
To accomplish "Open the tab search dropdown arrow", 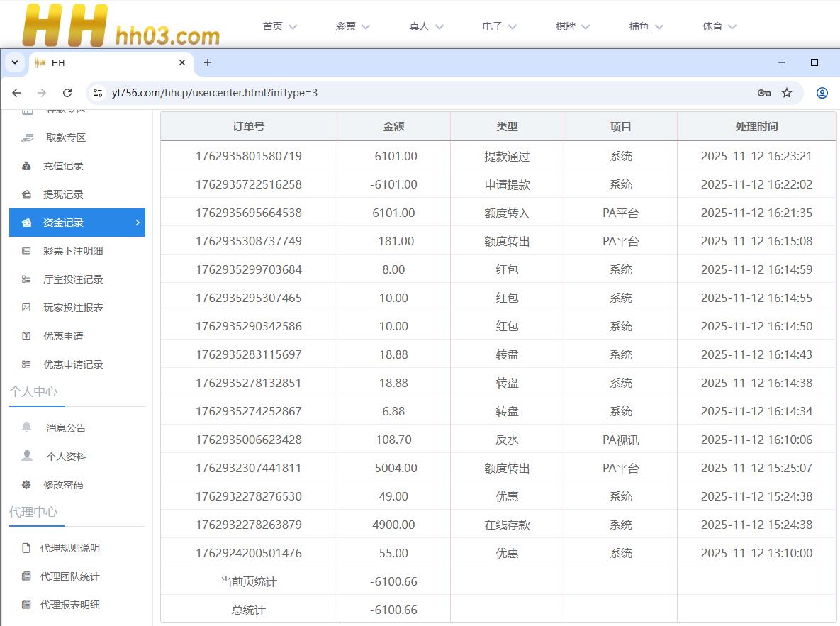I will 15,62.
